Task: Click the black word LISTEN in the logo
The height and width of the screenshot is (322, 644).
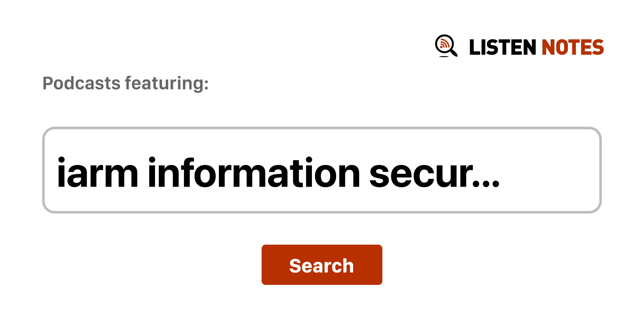Action: click(x=502, y=47)
